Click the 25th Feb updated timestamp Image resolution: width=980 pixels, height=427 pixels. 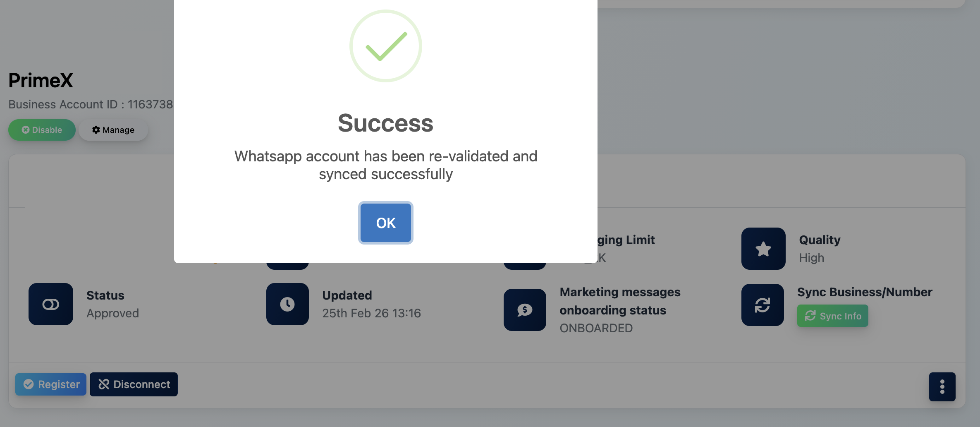click(371, 313)
